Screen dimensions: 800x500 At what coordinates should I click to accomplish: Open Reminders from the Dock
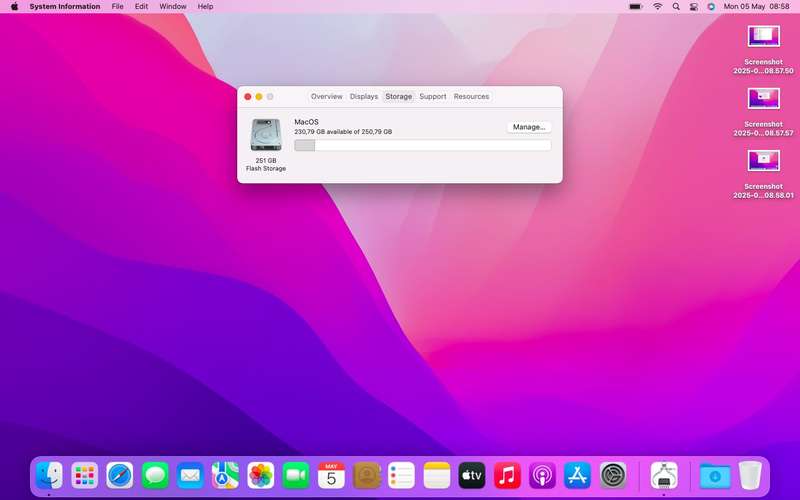click(402, 476)
